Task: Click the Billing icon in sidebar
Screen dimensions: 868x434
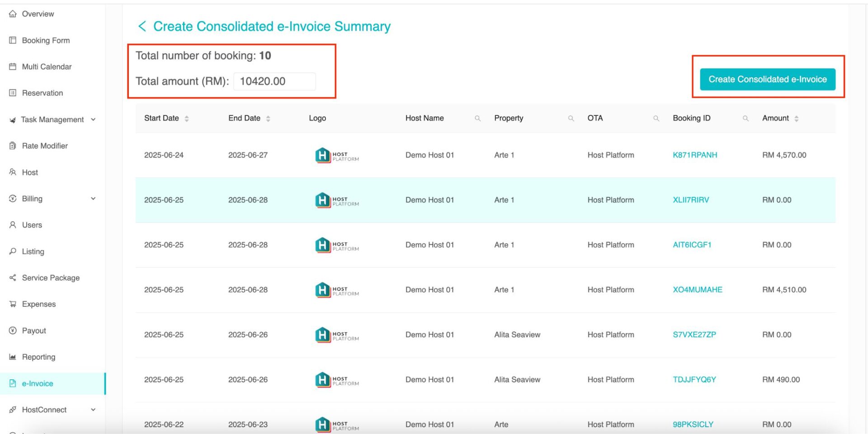Action: tap(13, 198)
